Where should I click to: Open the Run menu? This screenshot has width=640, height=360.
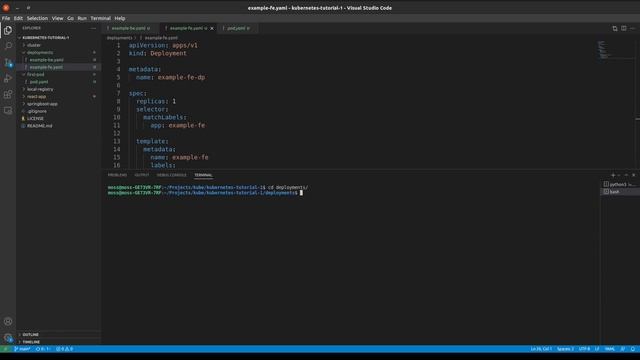pos(82,18)
